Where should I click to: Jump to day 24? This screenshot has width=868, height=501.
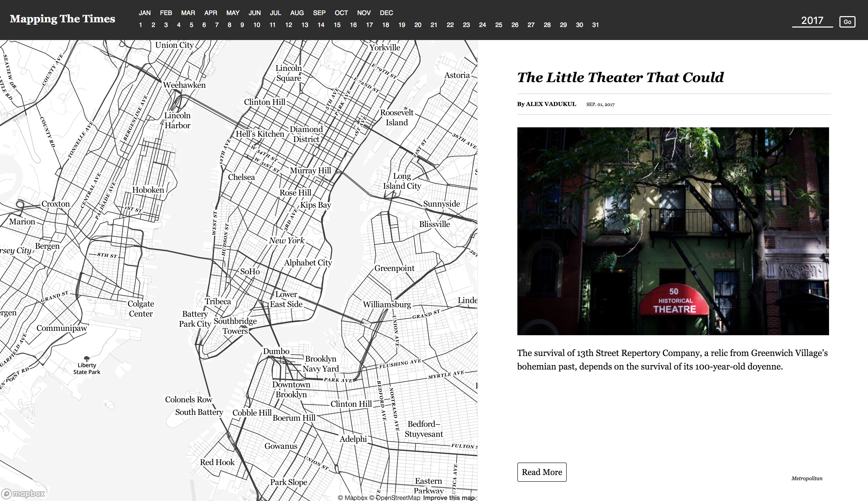click(482, 25)
